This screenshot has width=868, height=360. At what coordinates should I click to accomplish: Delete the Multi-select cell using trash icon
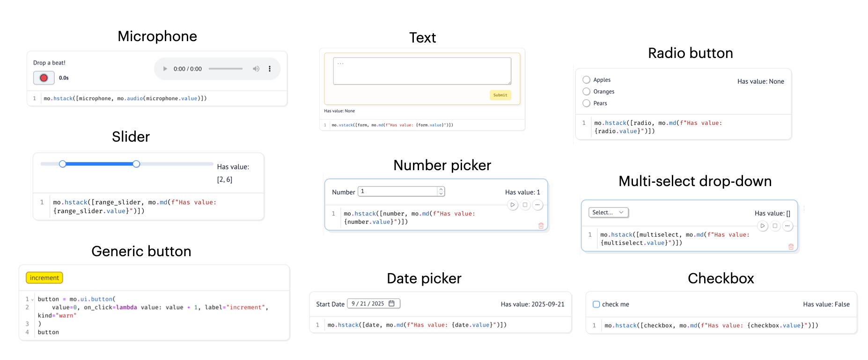point(791,247)
